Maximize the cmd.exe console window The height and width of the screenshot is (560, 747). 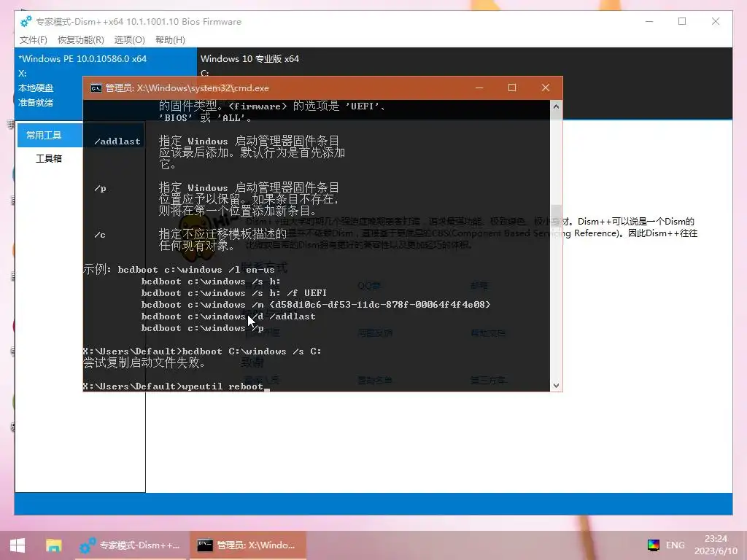pos(511,87)
